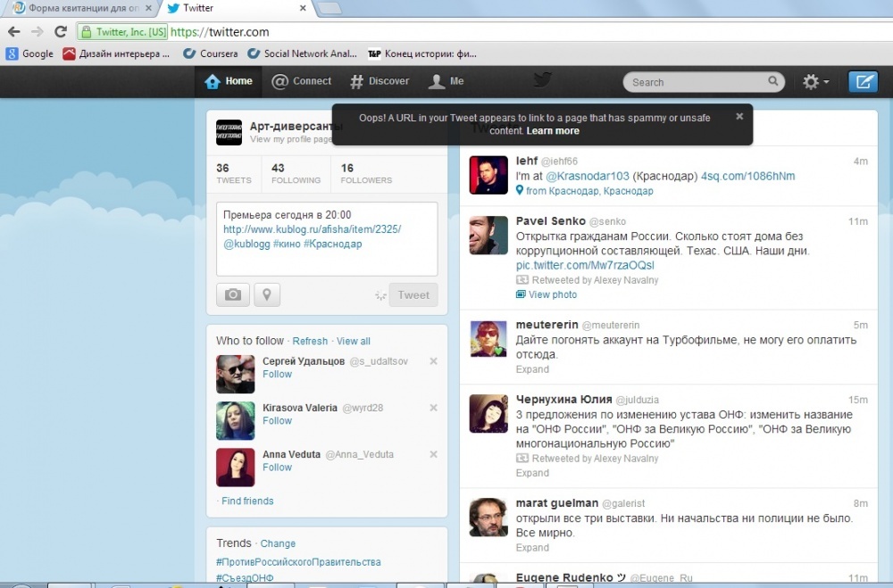Click the Арт-диверсанты profile avatar
Screen dimensions: 893x588
point(229,133)
